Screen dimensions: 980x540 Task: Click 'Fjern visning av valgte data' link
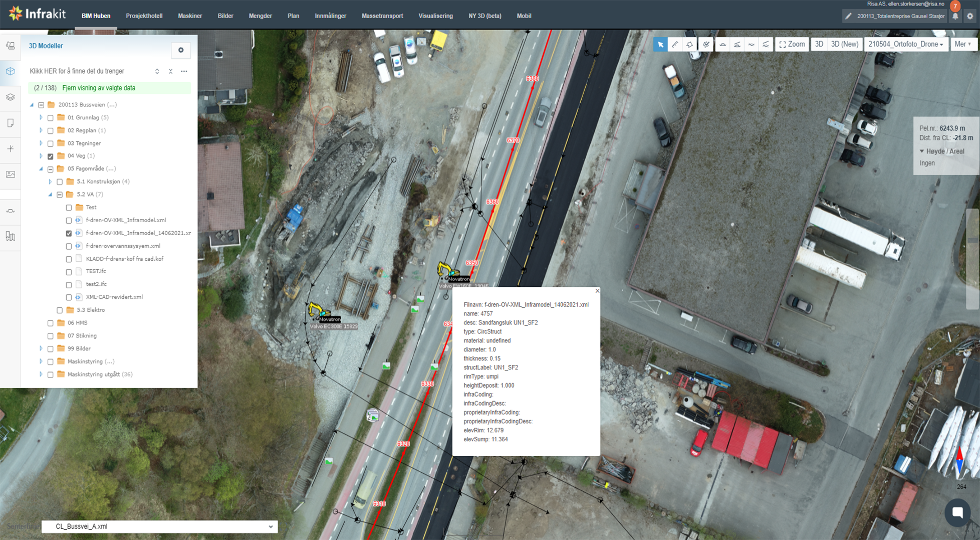99,88
